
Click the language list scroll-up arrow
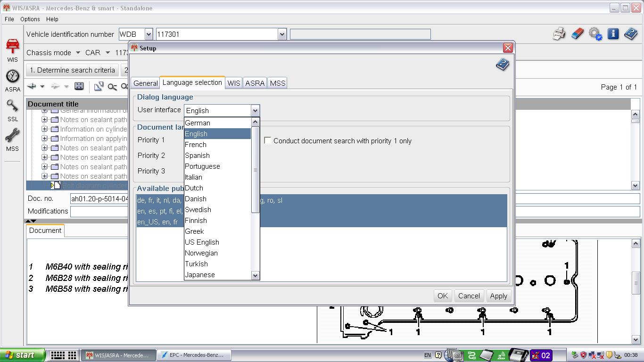coord(255,122)
